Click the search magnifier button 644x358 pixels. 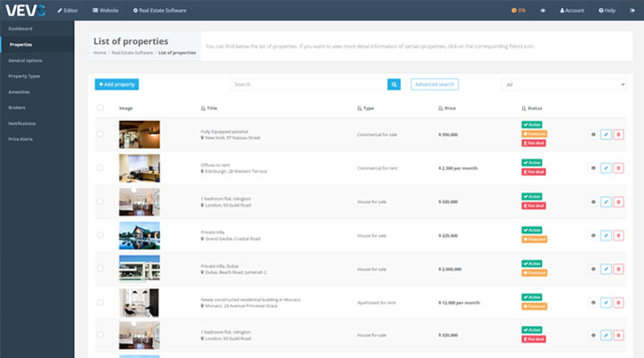pyautogui.click(x=394, y=84)
